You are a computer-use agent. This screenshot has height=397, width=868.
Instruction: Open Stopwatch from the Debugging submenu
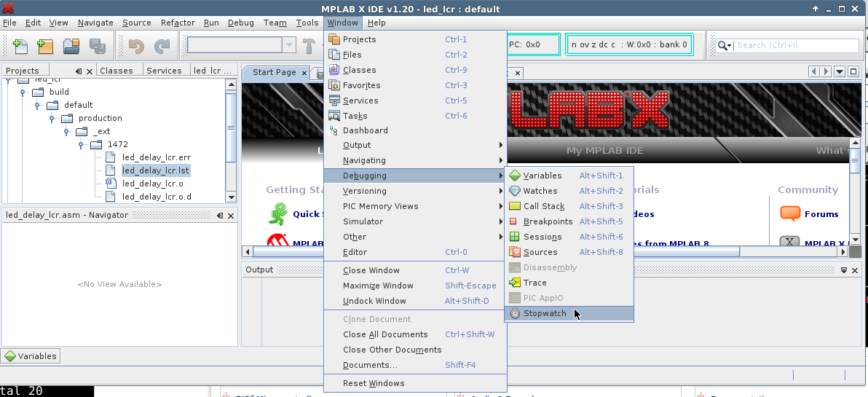[544, 313]
